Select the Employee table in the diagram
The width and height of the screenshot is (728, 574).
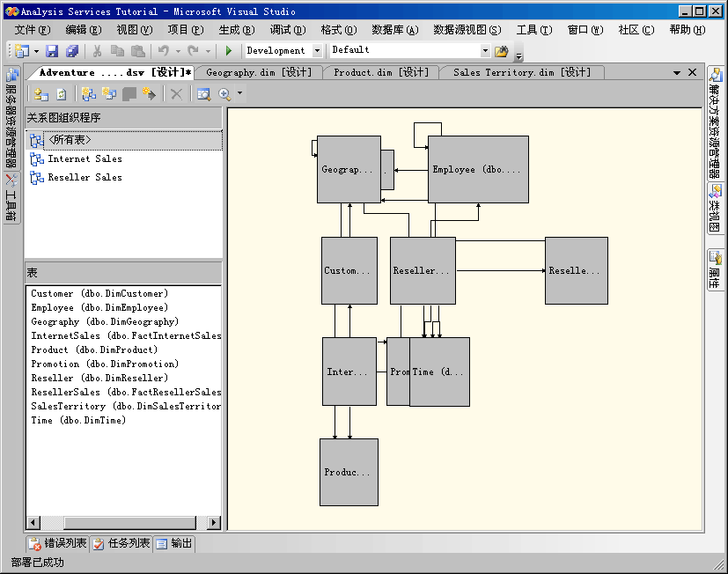pyautogui.click(x=478, y=170)
